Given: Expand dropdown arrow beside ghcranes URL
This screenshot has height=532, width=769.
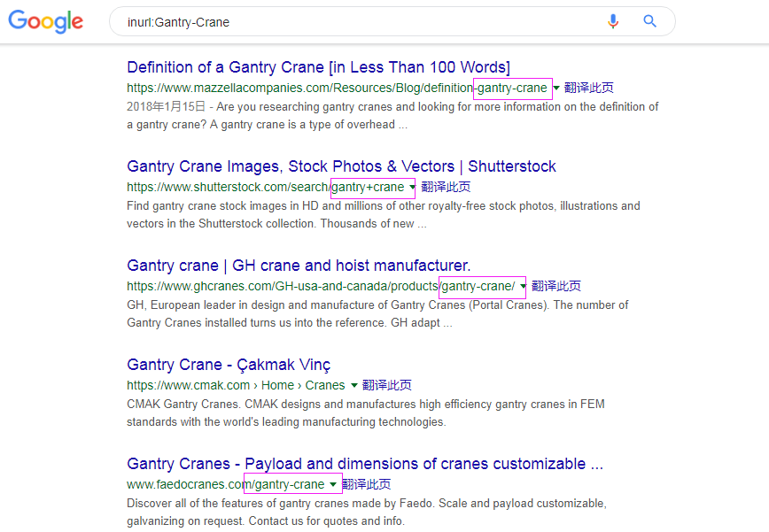Looking at the screenshot, I should (x=523, y=286).
